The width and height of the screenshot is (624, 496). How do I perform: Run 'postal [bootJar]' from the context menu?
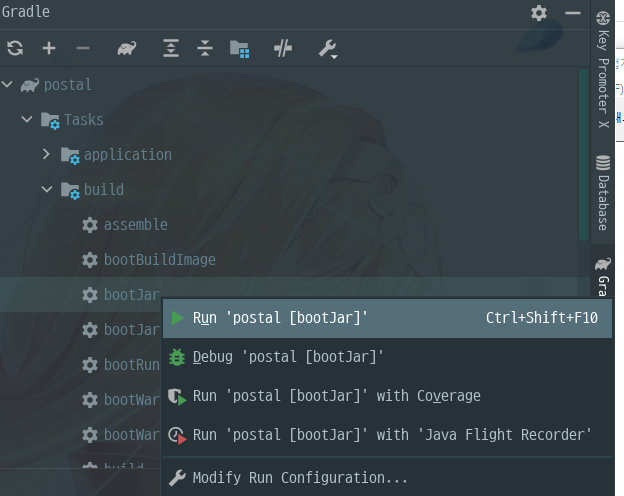(x=387, y=318)
